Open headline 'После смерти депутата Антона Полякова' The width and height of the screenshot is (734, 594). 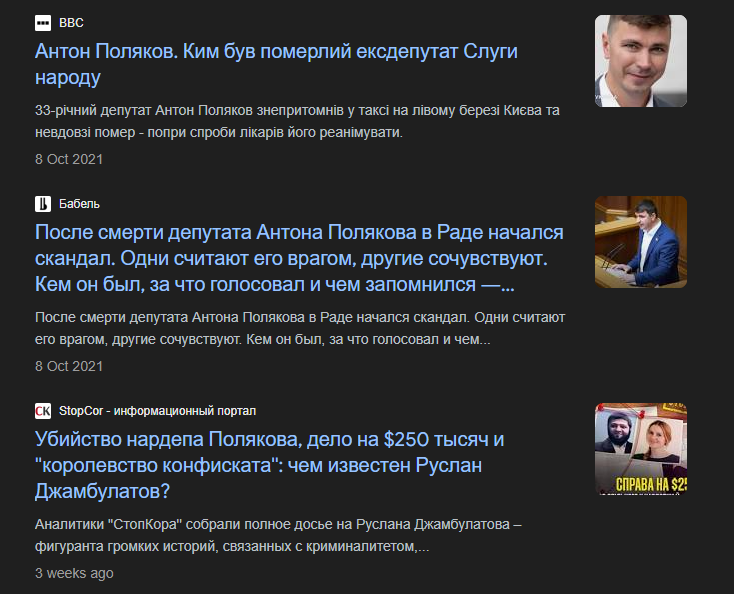point(299,258)
